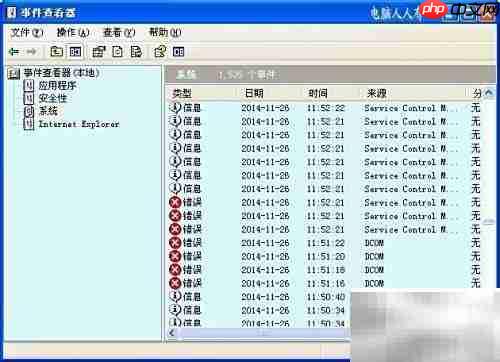Screen dimensions: 500x362
Task: Click the 信息 type text in 11:50:40 row
Action: [x=192, y=297]
